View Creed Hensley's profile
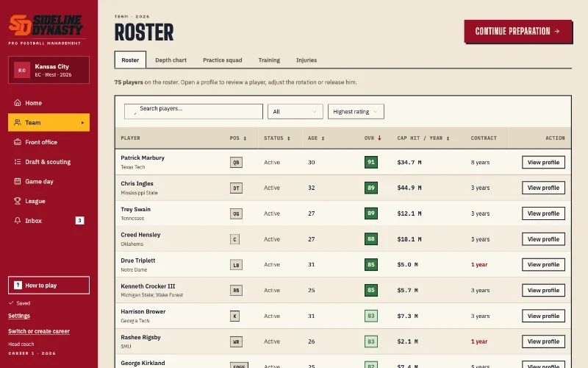This screenshot has height=368, width=588. tap(543, 239)
